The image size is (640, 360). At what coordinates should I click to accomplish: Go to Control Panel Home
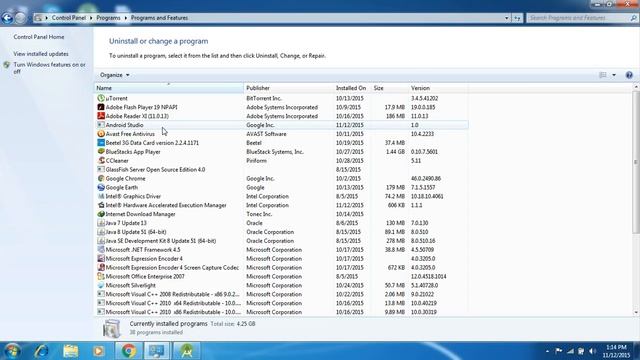(39, 37)
